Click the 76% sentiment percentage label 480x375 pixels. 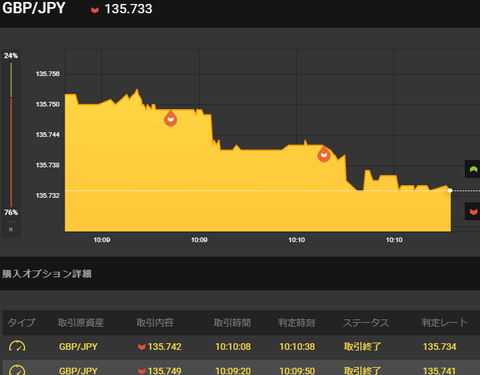pyautogui.click(x=11, y=212)
